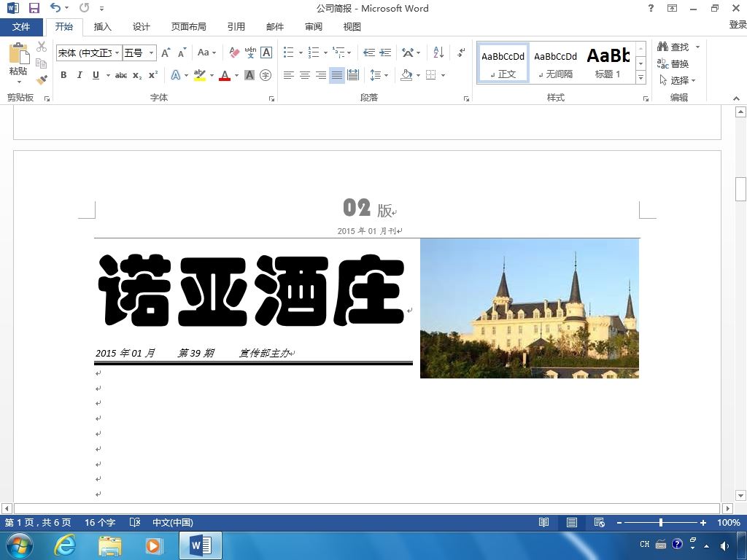Screen dimensions: 747x560
Task: Open the 页面布局 ribbon tab
Action: (188, 27)
